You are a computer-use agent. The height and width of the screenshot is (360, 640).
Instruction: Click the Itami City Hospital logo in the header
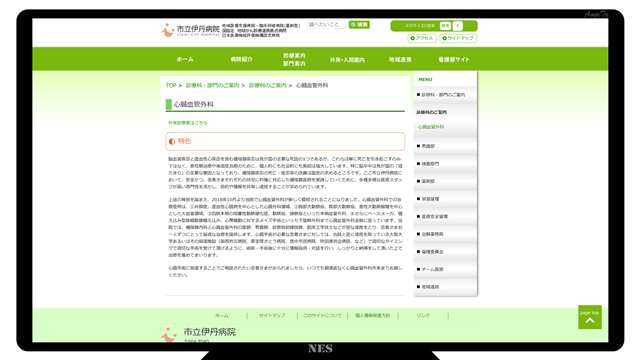coord(190,30)
